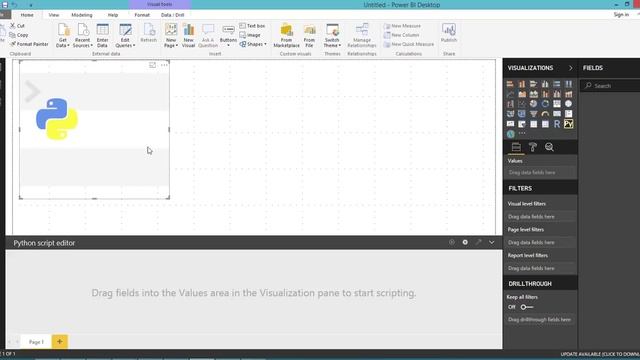
Task: Select the stacked bar chart visual
Action: [510, 84]
